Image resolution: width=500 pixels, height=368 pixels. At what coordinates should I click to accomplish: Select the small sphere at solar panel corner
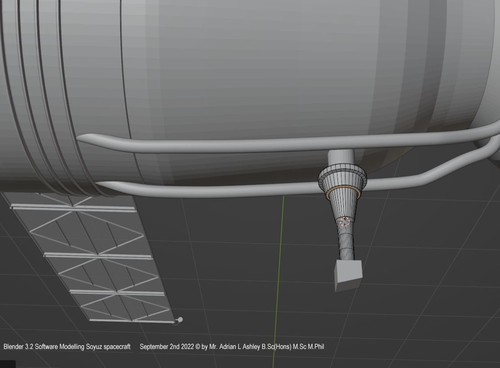pyautogui.click(x=180, y=320)
